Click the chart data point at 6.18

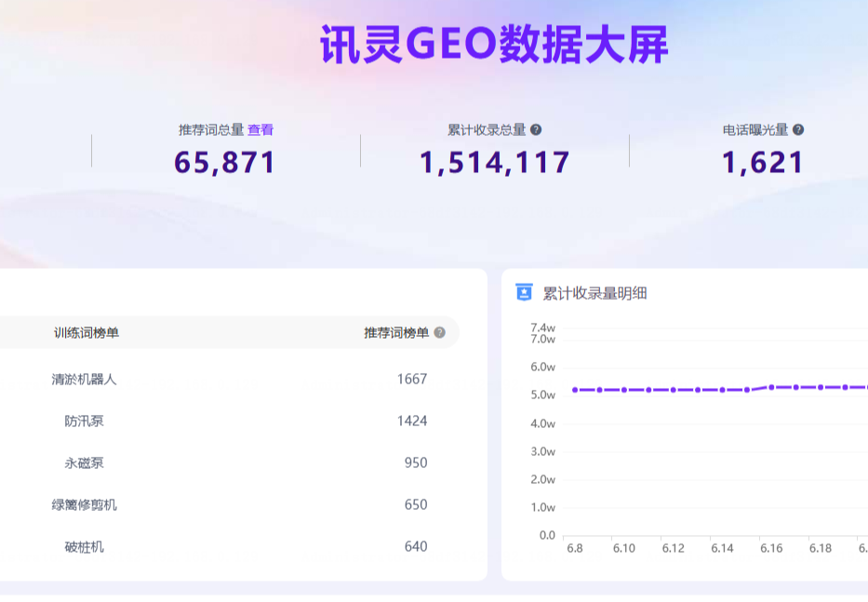[821, 387]
